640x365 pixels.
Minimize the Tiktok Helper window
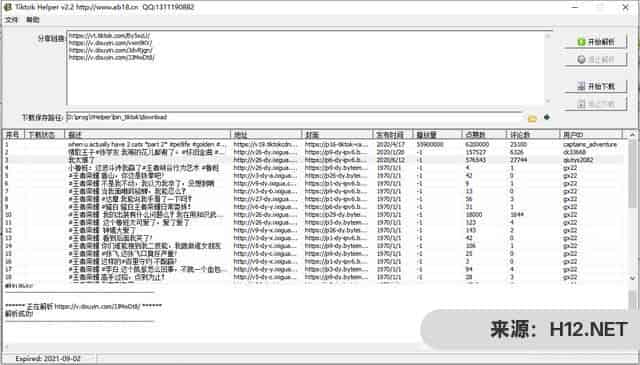(575, 7)
